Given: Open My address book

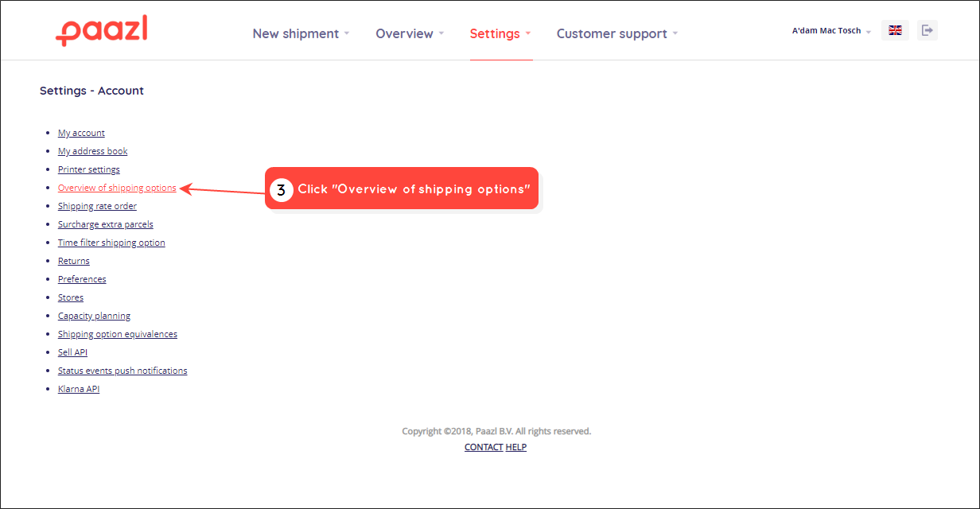Looking at the screenshot, I should 92,151.
